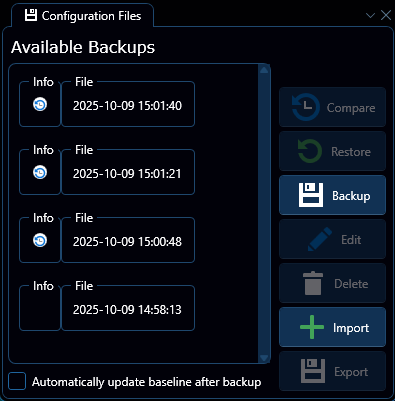Click the backup list scrollbar down arrow
The height and width of the screenshot is (401, 395).
pos(264,358)
